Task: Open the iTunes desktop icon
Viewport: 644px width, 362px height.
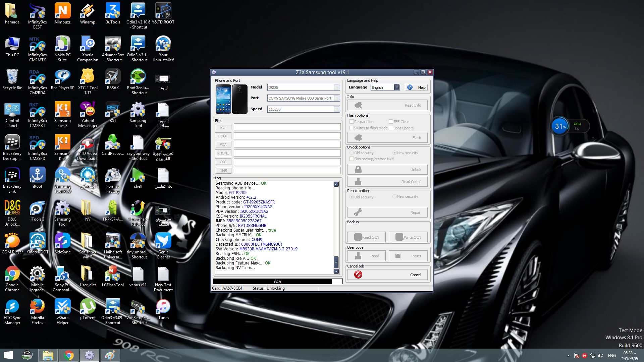Action: pyautogui.click(x=163, y=309)
